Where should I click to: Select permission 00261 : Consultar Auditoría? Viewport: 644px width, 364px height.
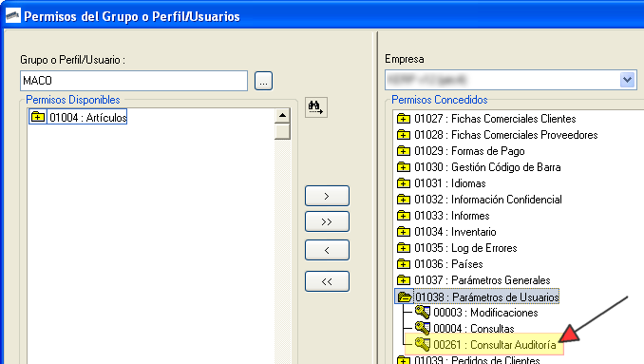coord(495,345)
